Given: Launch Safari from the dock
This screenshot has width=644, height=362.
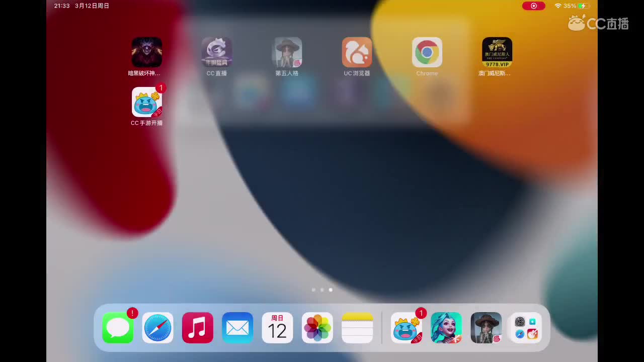Looking at the screenshot, I should point(157,328).
